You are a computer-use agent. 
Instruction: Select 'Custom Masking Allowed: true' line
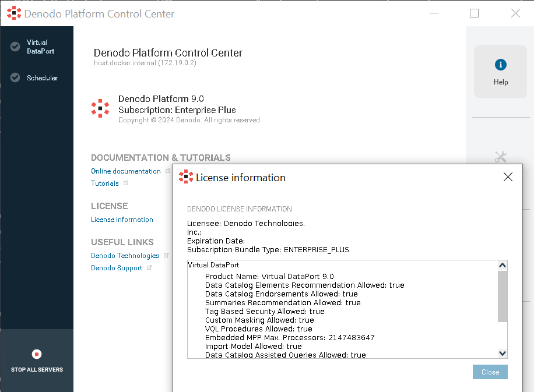[x=259, y=320]
